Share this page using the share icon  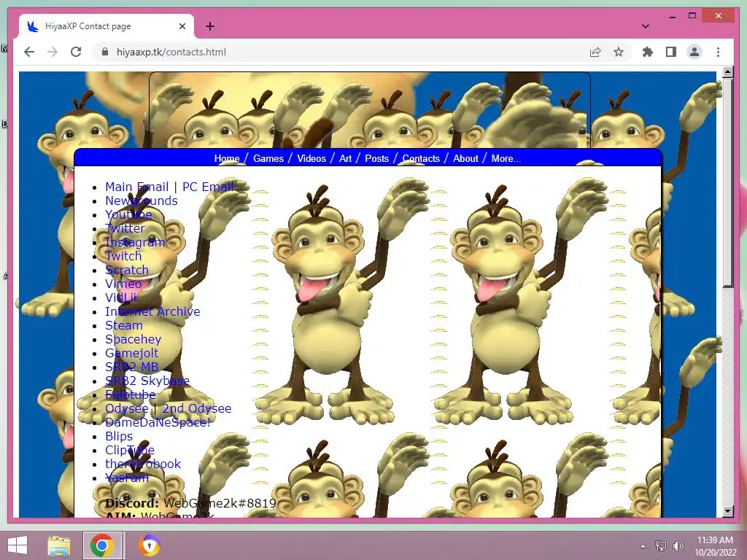pos(595,52)
